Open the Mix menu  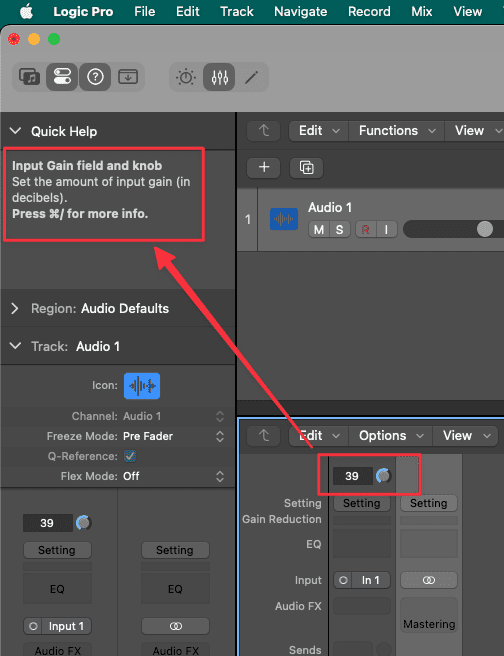pyautogui.click(x=422, y=12)
